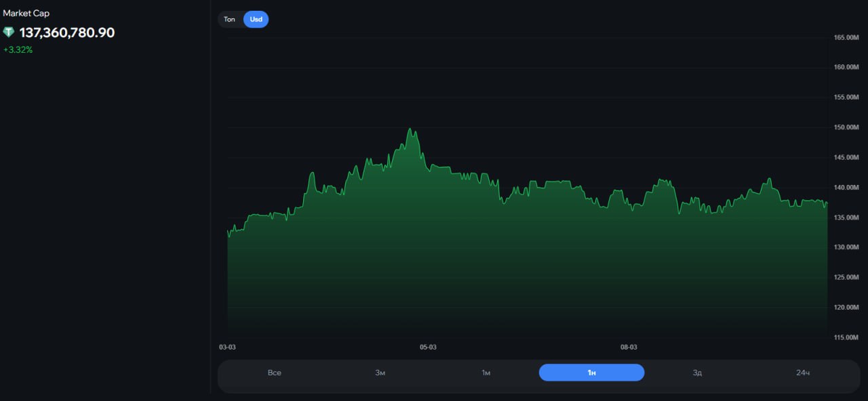Click the 137,360,780.90 market cap value
Screen dimensions: 868x401
[x=66, y=33]
